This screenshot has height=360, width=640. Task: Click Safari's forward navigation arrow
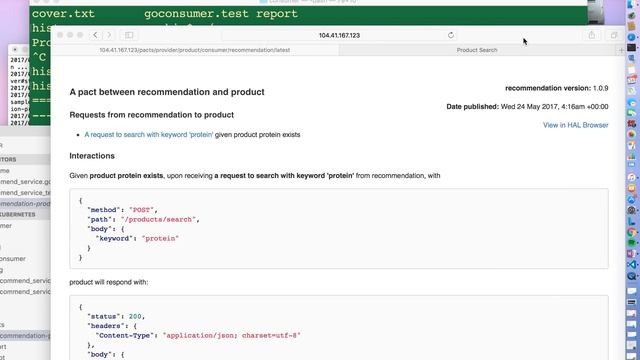pos(109,35)
